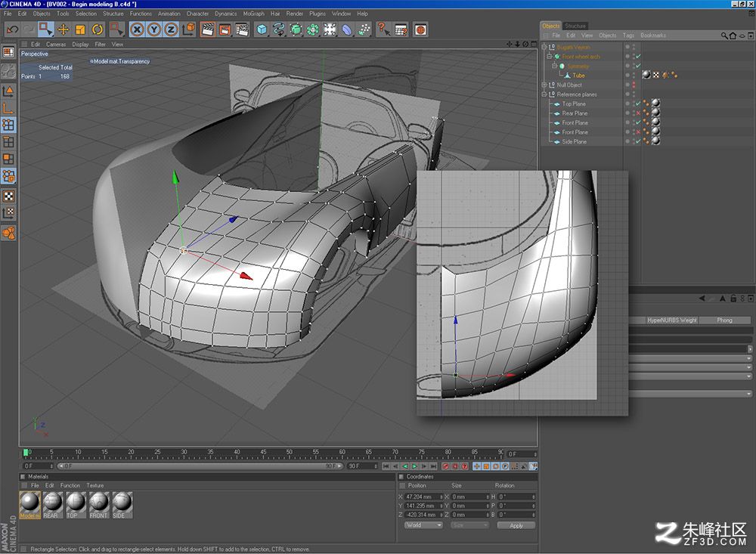
Task: Toggle Front wheel arch enable checkmark
Action: 638,57
